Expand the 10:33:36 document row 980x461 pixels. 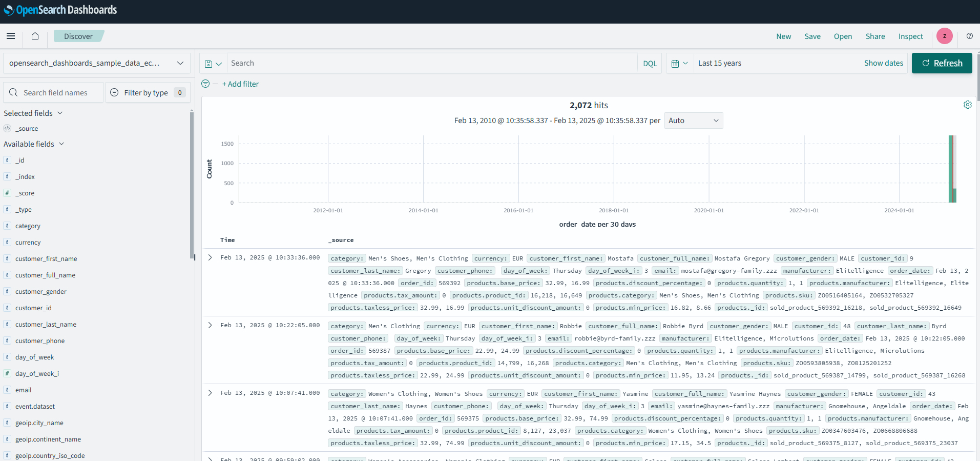pyautogui.click(x=210, y=257)
